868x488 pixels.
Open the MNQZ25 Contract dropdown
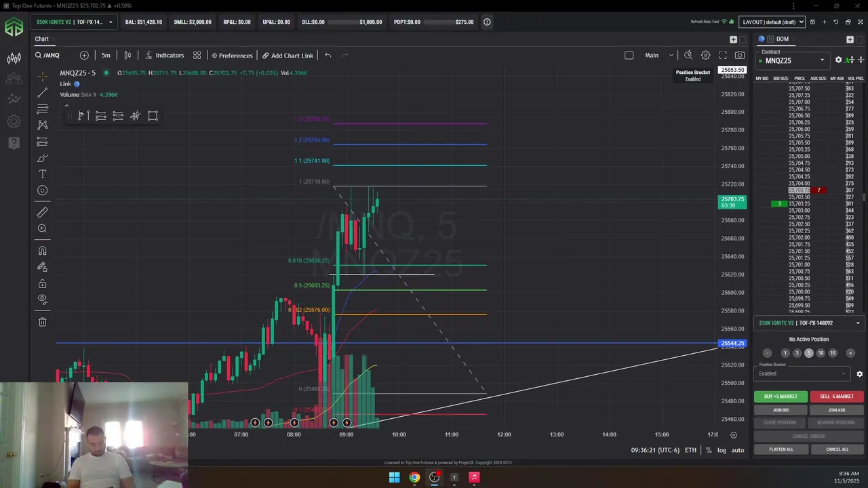[x=793, y=60]
